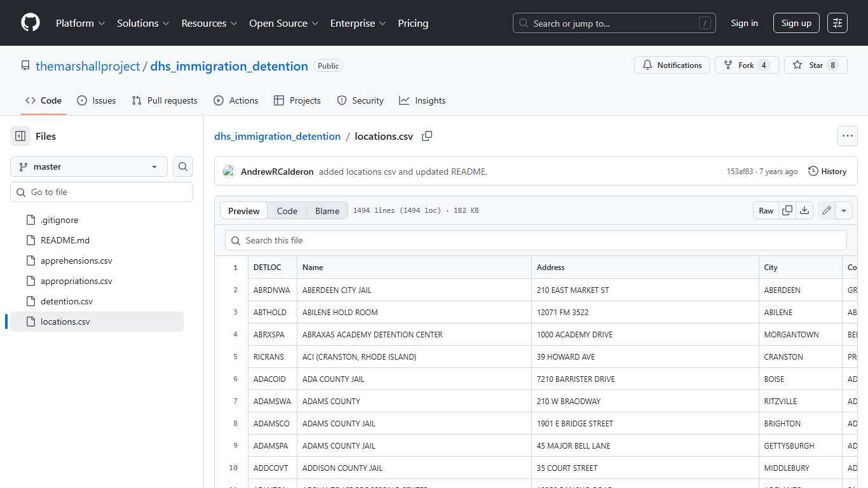
Task: Copy raw file contents using the copy icon
Action: [787, 210]
